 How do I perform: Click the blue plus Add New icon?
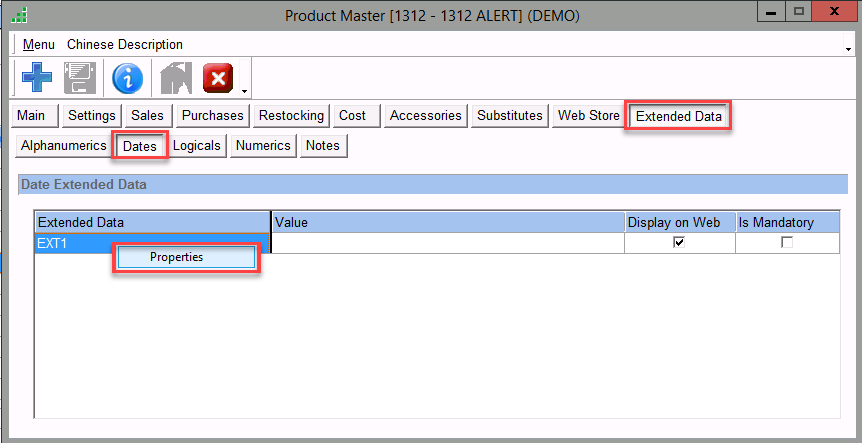point(37,77)
